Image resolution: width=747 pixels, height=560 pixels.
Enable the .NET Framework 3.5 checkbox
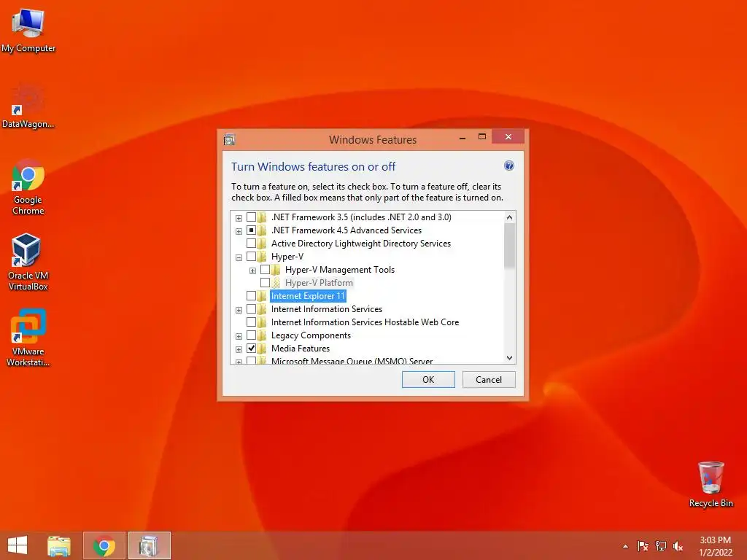click(251, 217)
